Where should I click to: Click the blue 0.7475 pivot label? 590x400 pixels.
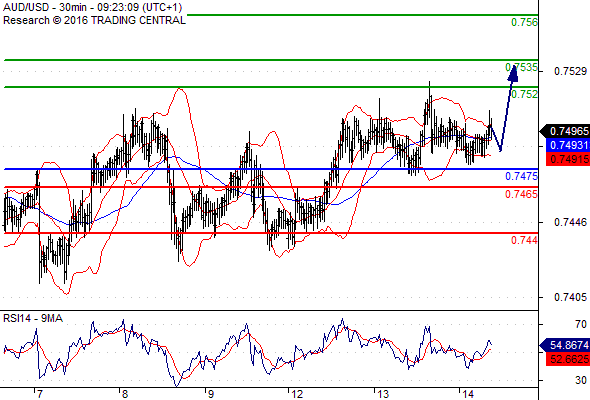tap(521, 176)
